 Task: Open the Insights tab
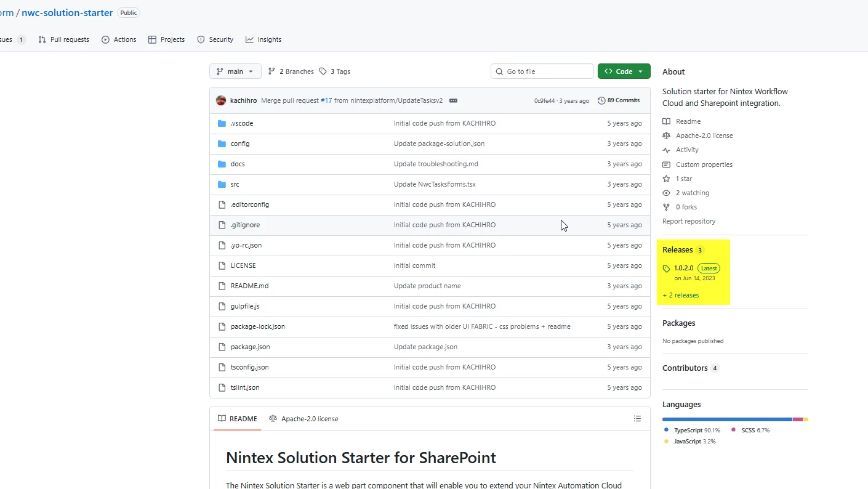[x=263, y=39]
